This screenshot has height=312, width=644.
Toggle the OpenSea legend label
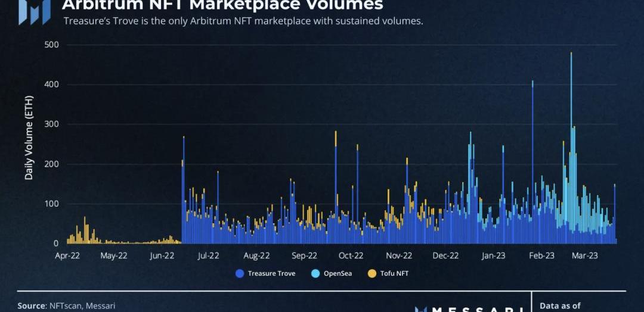click(x=338, y=274)
